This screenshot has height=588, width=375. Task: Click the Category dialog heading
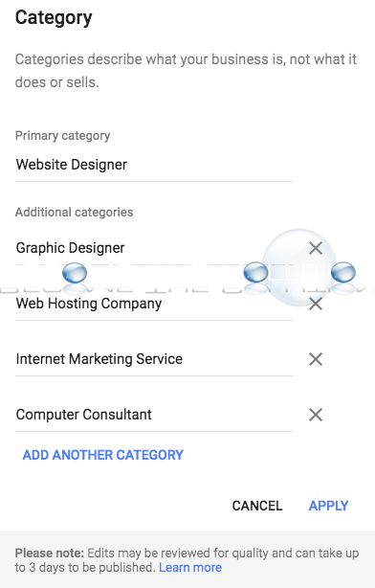[54, 18]
